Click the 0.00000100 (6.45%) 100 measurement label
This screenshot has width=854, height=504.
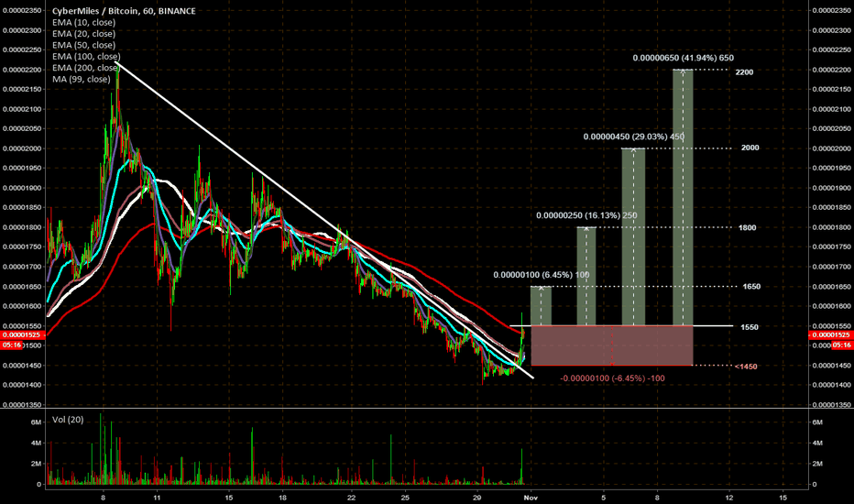[542, 275]
